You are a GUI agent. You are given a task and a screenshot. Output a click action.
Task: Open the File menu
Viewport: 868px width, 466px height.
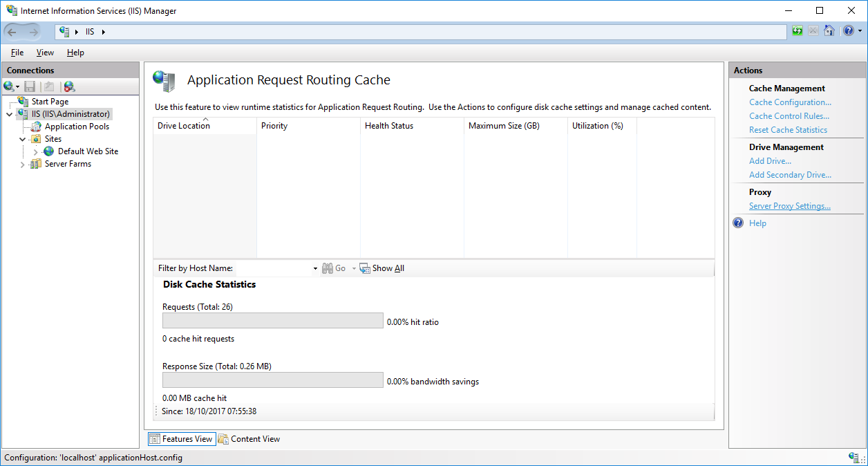pos(17,53)
